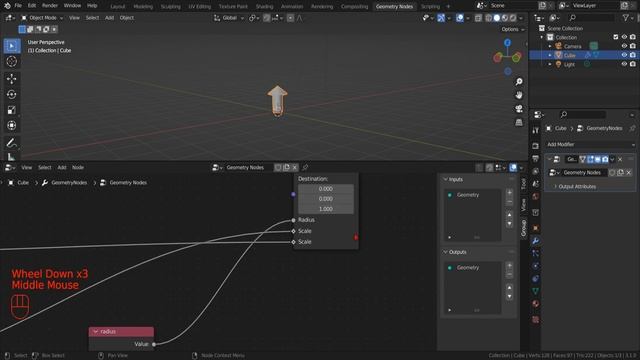Open the Object Data properties tab
The width and height of the screenshot is (640, 360).
click(536, 291)
